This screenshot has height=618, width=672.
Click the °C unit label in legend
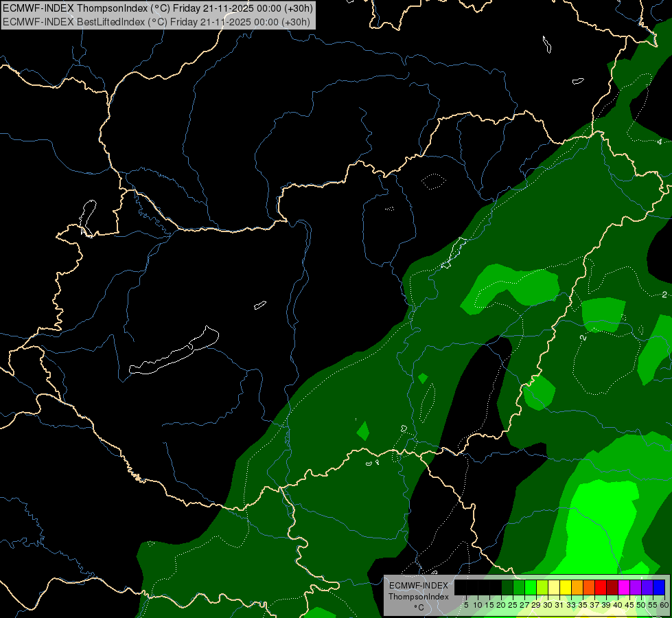(419, 607)
